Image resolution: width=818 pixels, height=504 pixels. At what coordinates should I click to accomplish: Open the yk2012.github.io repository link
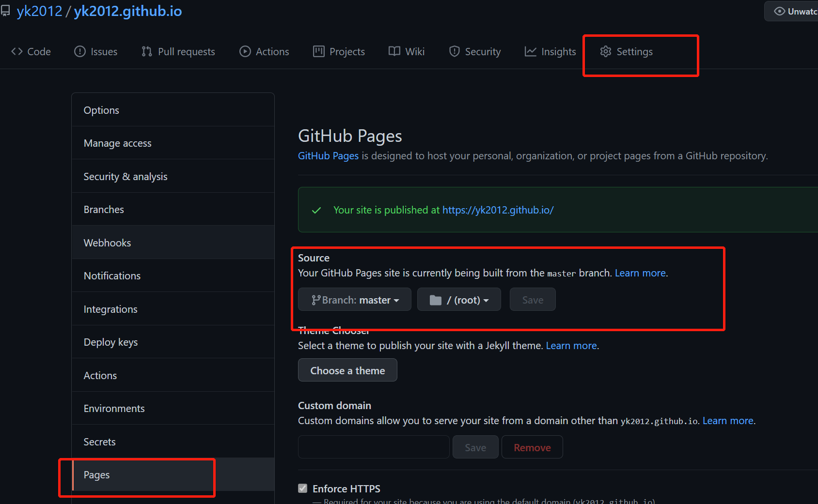click(128, 11)
